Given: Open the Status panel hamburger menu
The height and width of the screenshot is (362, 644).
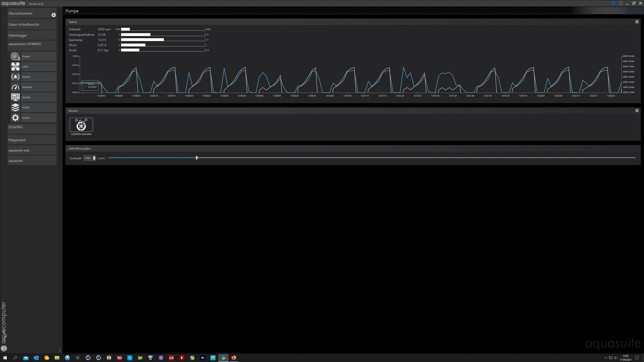Looking at the screenshot, I should (x=637, y=22).
